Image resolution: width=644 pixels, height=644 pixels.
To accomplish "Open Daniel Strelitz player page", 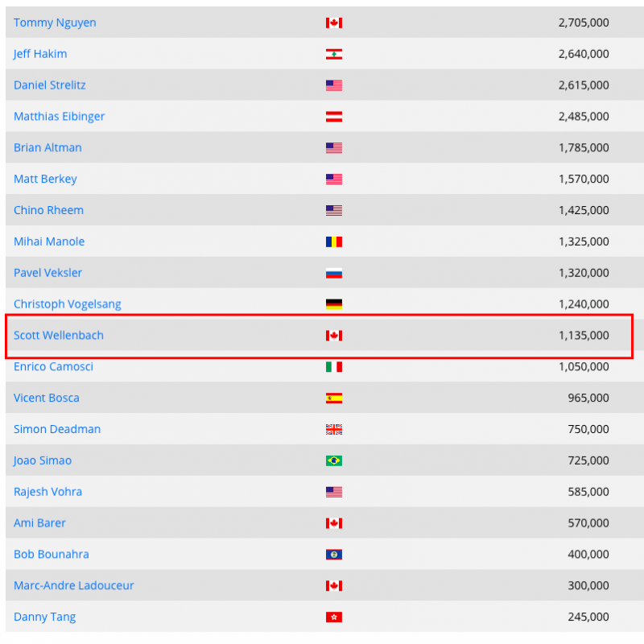I will pyautogui.click(x=50, y=85).
